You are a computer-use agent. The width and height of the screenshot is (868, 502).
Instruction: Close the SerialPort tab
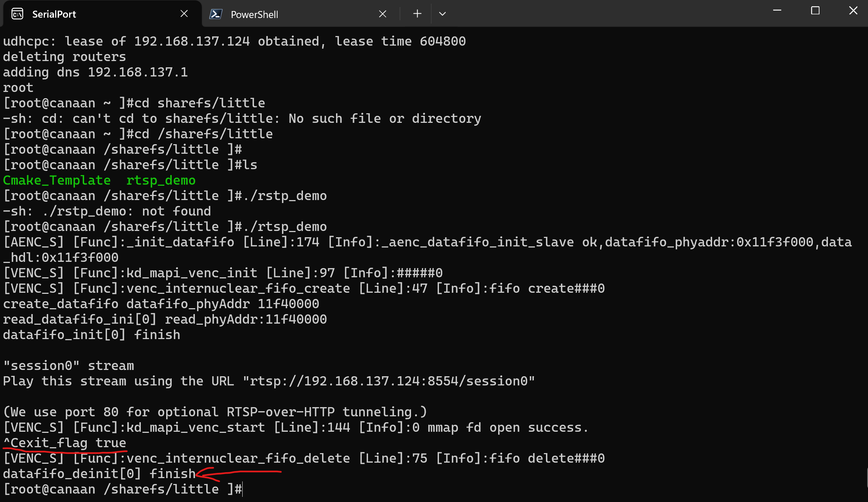184,14
